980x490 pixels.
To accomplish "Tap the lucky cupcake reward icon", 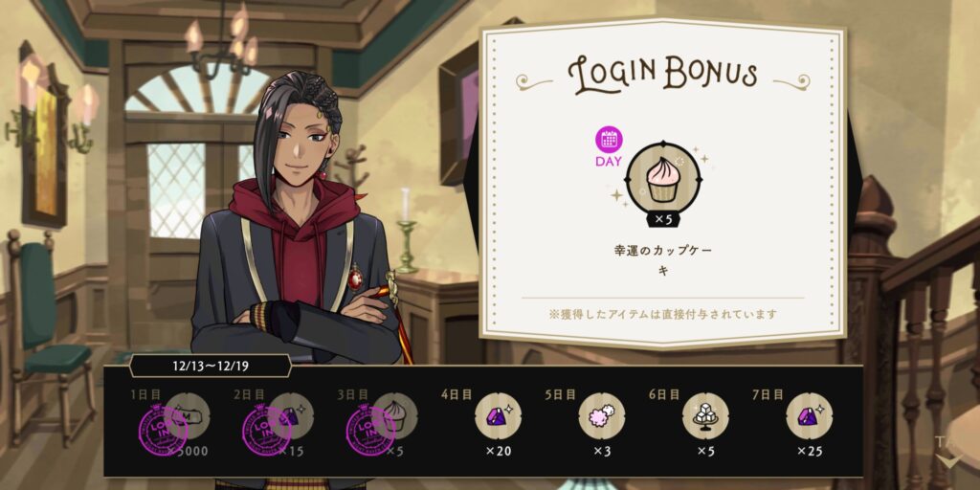I will pos(664,179).
